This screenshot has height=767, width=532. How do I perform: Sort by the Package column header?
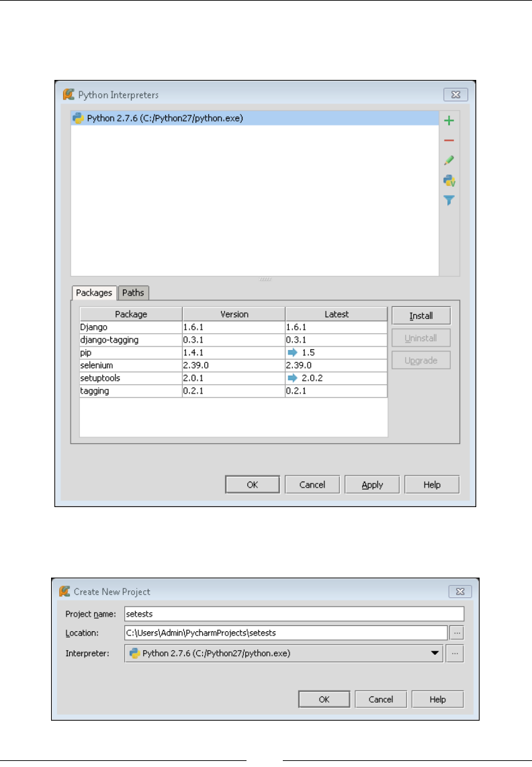(131, 314)
